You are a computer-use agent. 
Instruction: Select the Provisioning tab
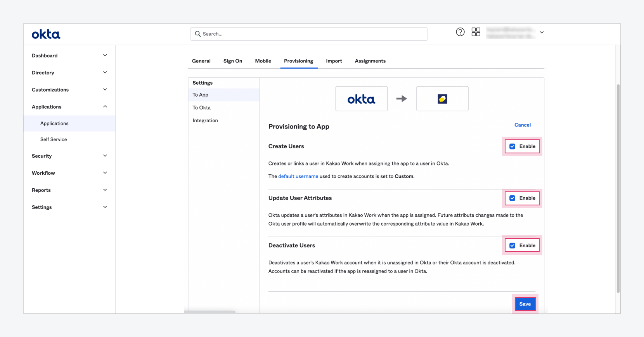[299, 61]
